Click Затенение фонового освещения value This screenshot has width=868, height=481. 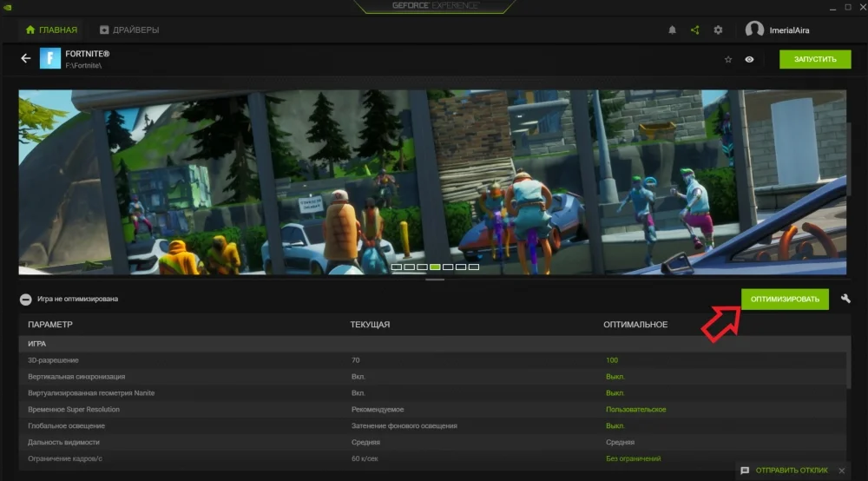[404, 425]
